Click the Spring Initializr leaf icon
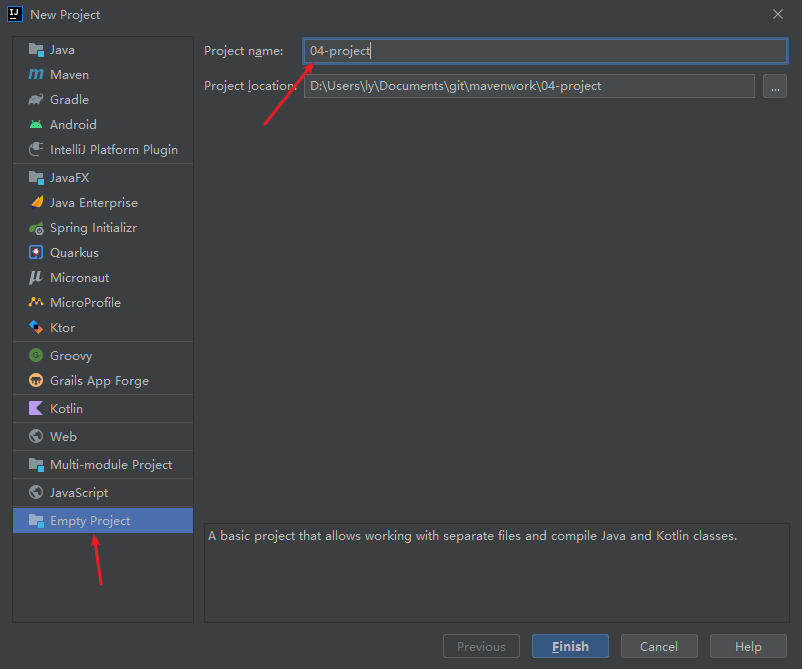802x669 pixels. 36,228
